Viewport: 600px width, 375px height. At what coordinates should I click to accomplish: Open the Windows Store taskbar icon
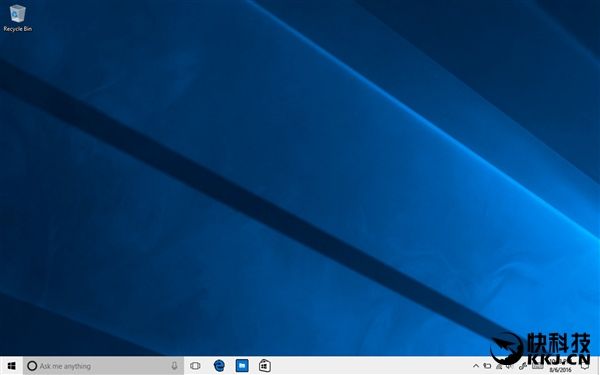click(x=265, y=366)
